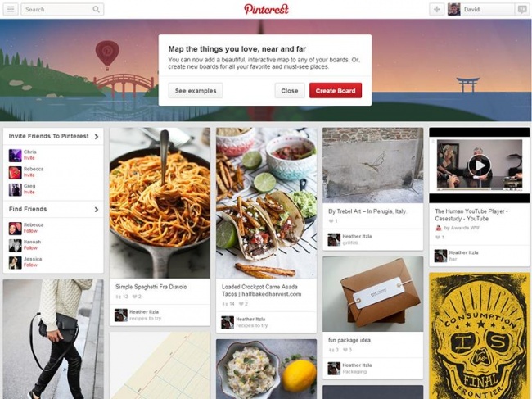The height and width of the screenshot is (399, 532).
Task: Open the hamburger menu icon
Action: pyautogui.click(x=11, y=10)
